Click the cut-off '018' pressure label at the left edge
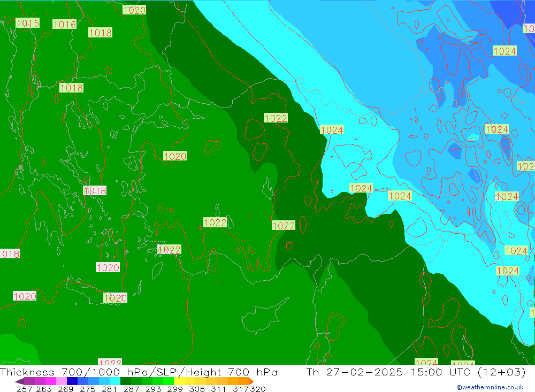This screenshot has height=392, width=535. tap(10, 254)
